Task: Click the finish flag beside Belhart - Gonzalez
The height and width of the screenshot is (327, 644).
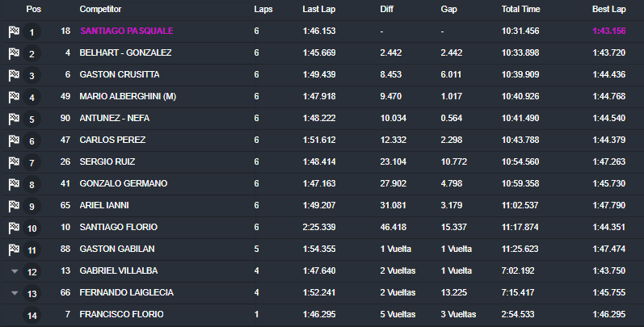Action: 13,53
